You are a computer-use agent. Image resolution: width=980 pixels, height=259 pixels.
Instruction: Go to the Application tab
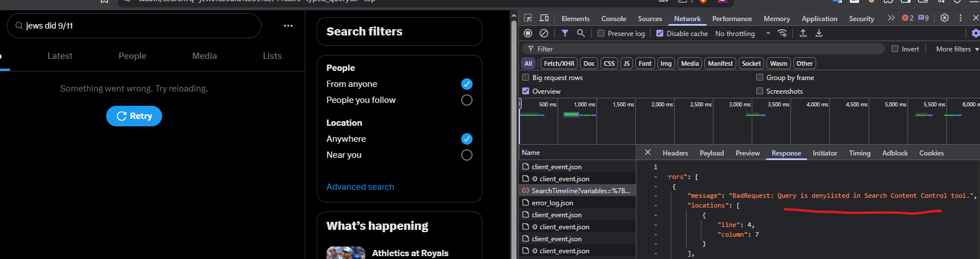tap(819, 18)
